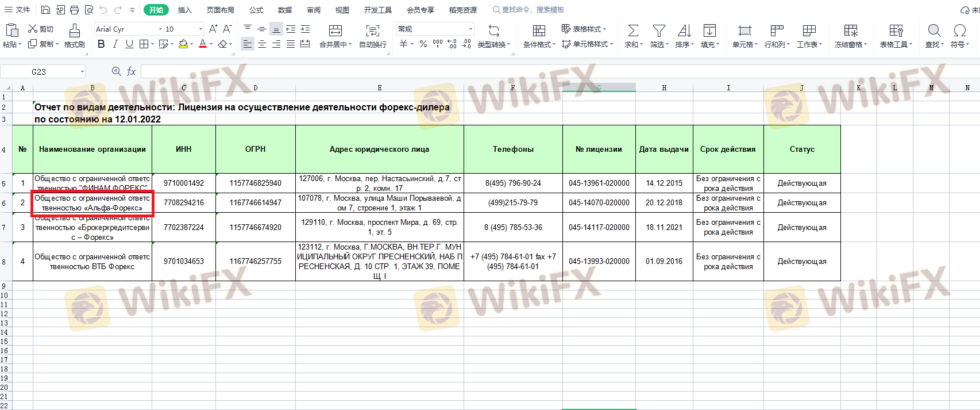Open the 文件 (File) menu
Viewport: 980px width, 410px height.
(17, 10)
